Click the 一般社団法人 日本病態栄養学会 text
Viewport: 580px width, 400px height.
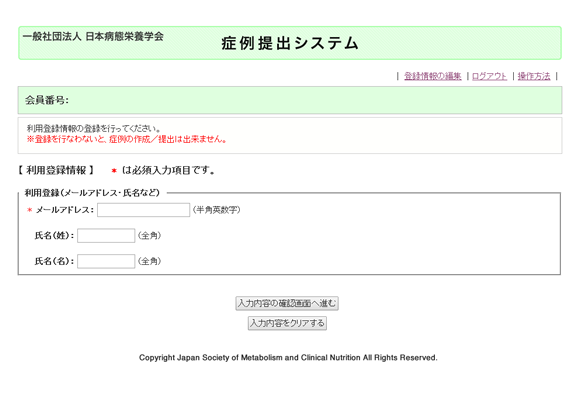(x=93, y=36)
